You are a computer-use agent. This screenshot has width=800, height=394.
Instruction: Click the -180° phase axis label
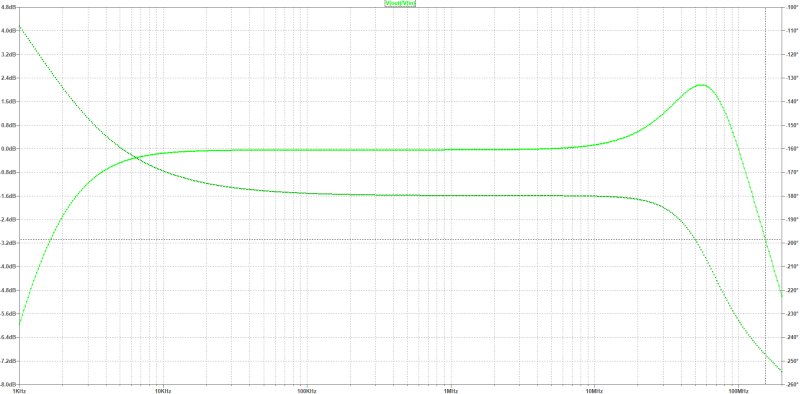792,196
